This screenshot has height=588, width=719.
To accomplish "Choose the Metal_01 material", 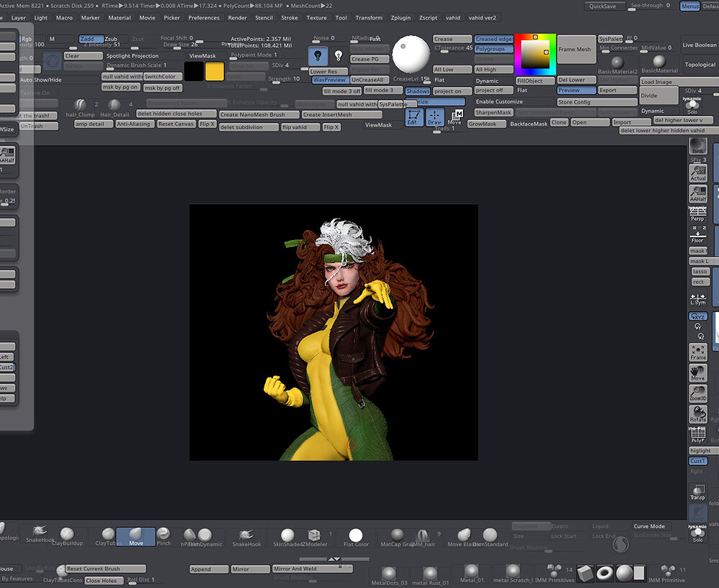I will 472,574.
